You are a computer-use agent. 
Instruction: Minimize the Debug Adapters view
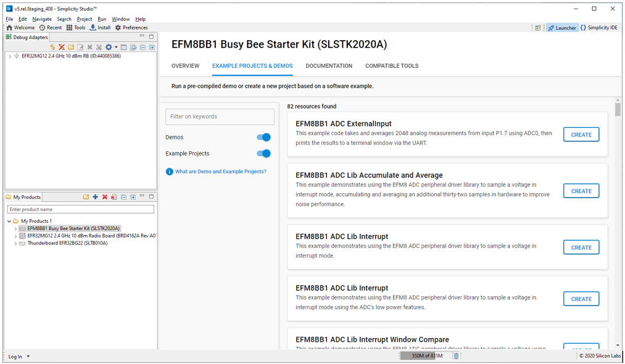click(142, 36)
